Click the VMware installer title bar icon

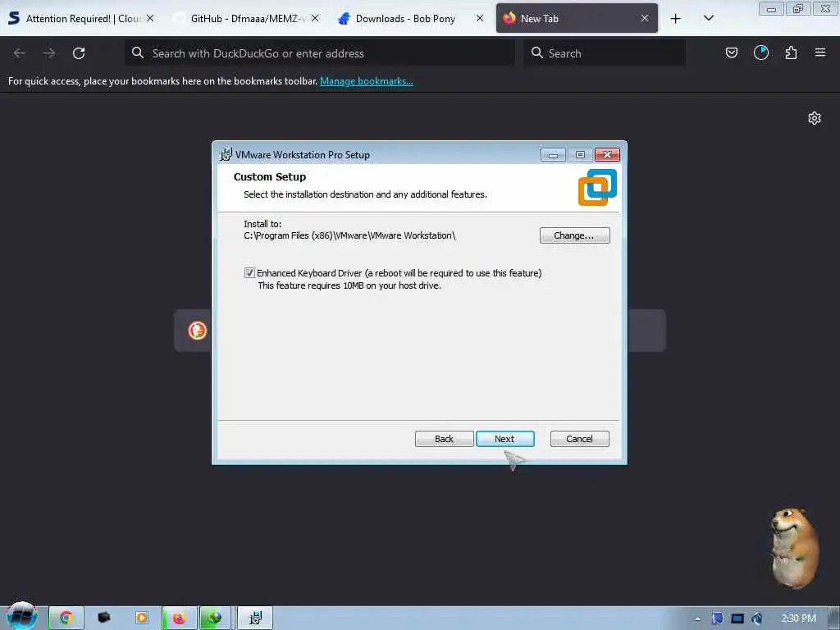[226, 154]
